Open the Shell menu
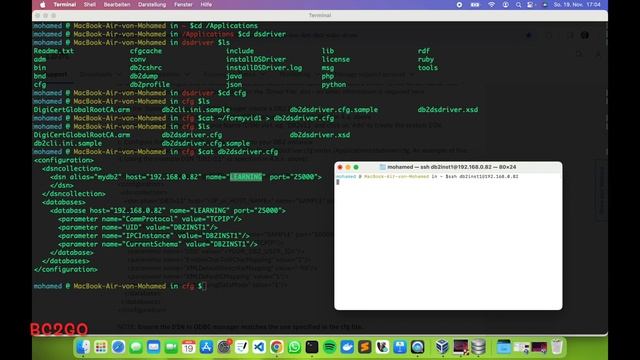640x360 pixels. point(89,4)
